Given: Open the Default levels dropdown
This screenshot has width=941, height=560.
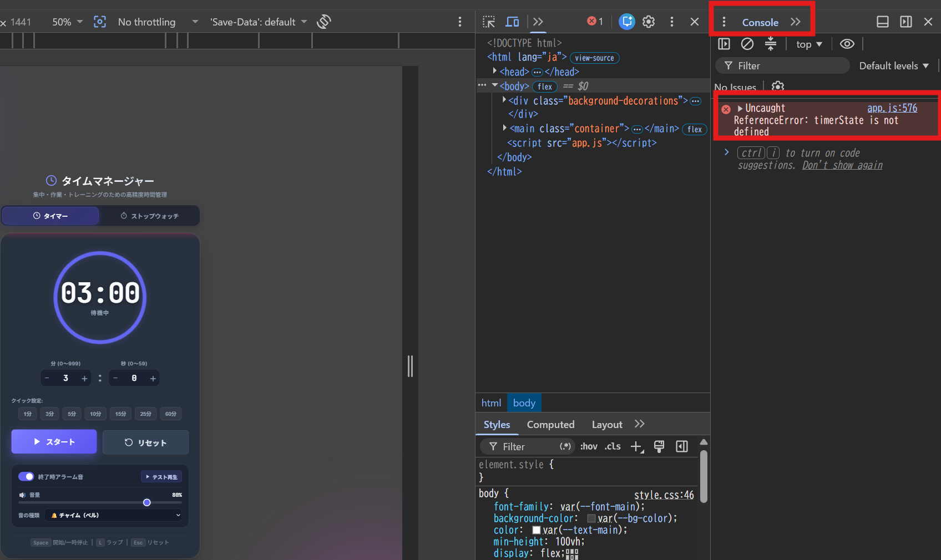Looking at the screenshot, I should pyautogui.click(x=894, y=66).
